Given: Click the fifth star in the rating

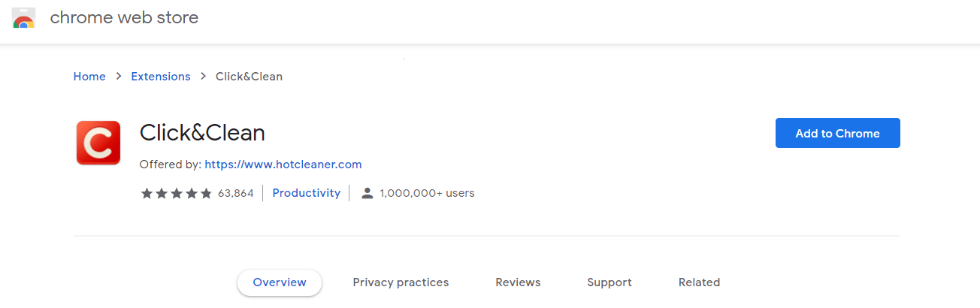Looking at the screenshot, I should click(205, 193).
